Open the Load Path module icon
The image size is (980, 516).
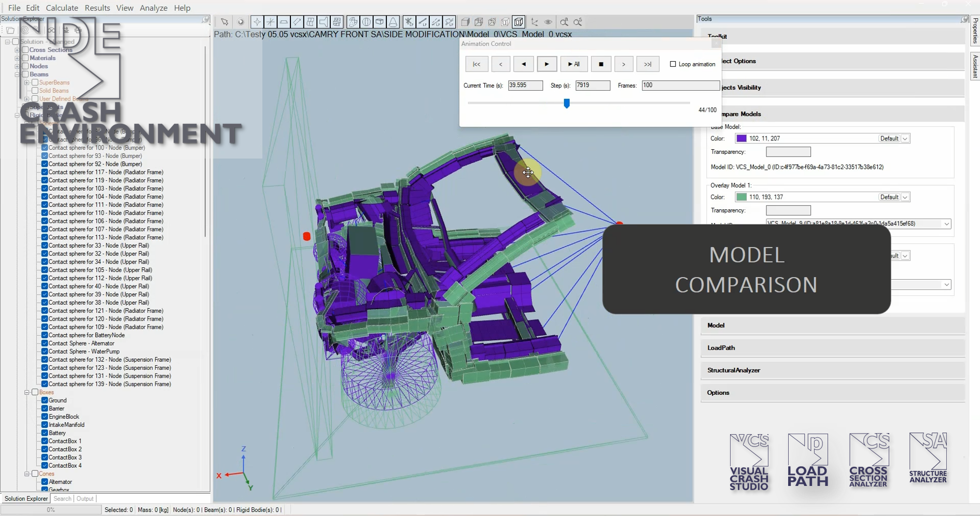807,460
